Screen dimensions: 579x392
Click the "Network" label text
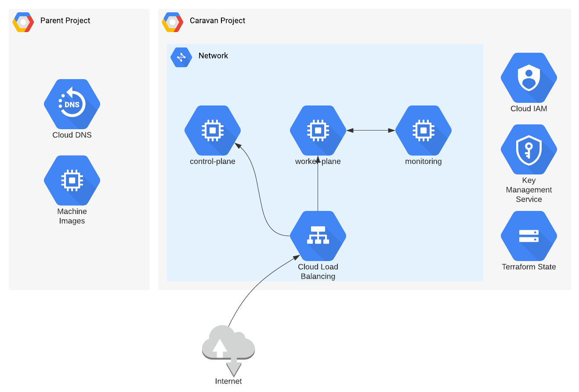coord(214,56)
